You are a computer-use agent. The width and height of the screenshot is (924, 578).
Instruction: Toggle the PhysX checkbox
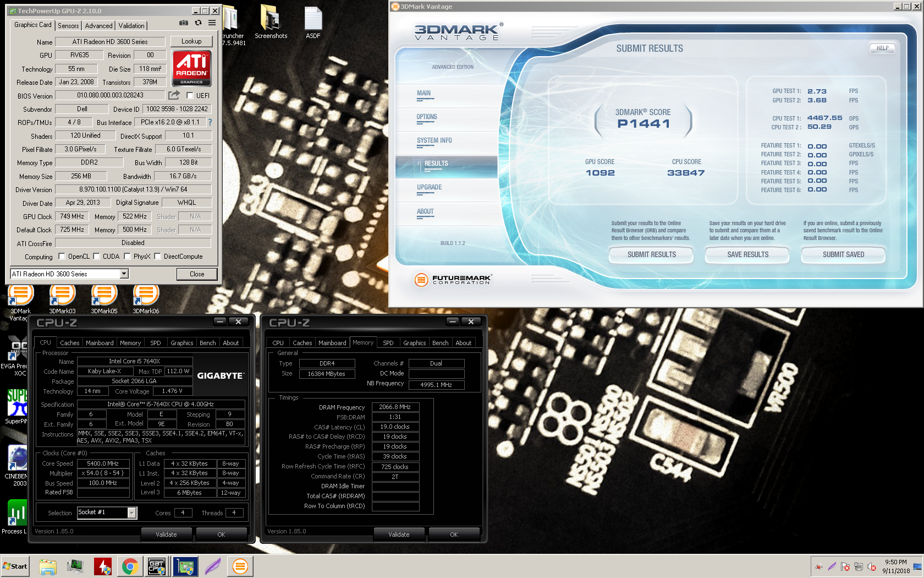pos(127,256)
